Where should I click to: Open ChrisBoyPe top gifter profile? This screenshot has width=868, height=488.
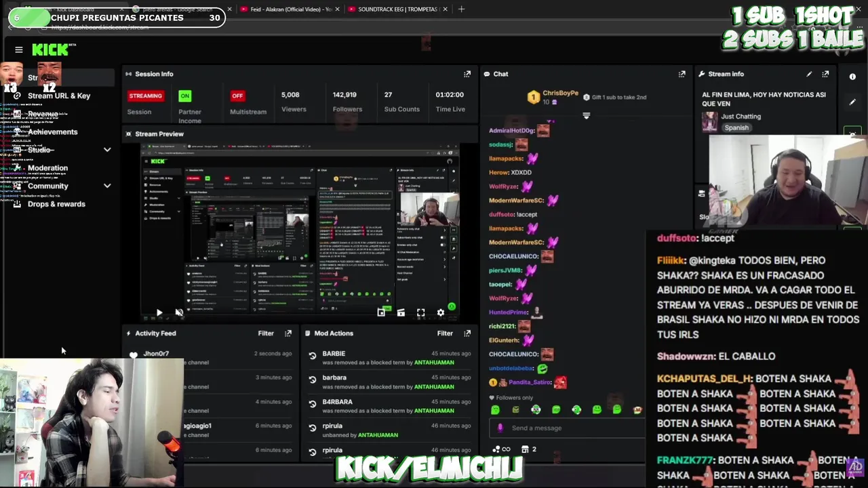(560, 93)
